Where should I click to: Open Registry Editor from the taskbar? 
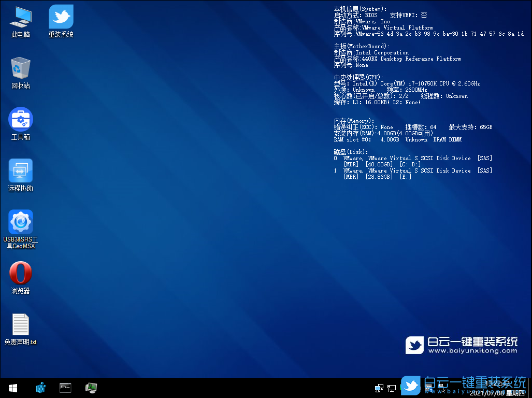[40, 388]
